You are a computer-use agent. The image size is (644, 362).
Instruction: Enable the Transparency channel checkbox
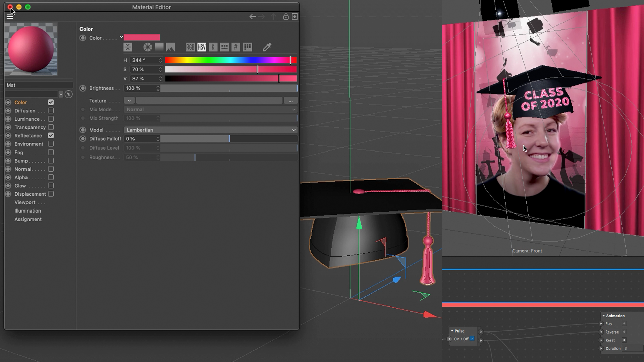coord(51,127)
